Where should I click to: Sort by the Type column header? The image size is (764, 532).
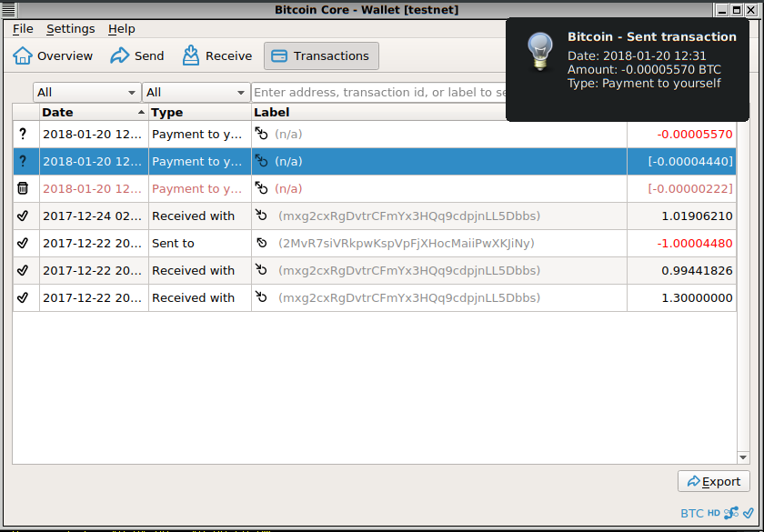coord(200,112)
